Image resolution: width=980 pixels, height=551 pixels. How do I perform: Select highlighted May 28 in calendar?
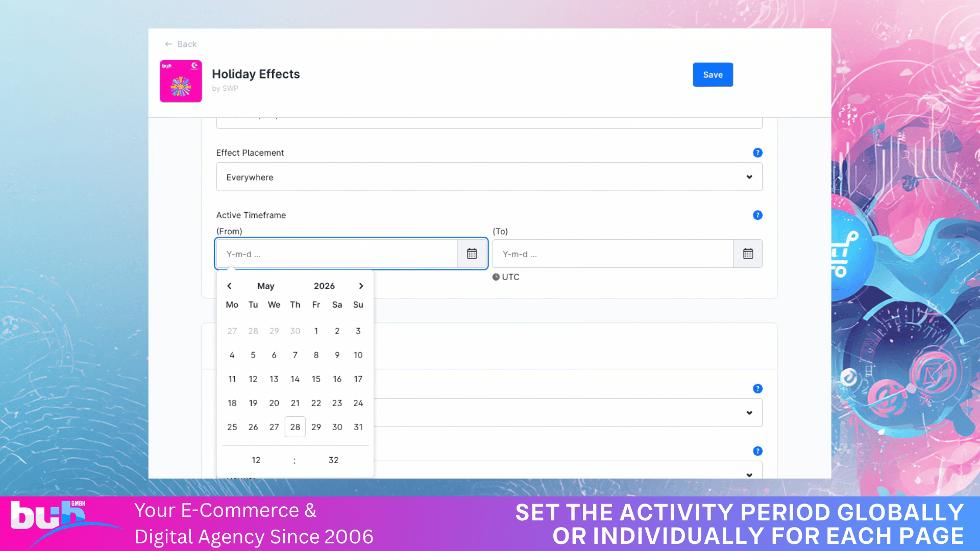(x=295, y=427)
